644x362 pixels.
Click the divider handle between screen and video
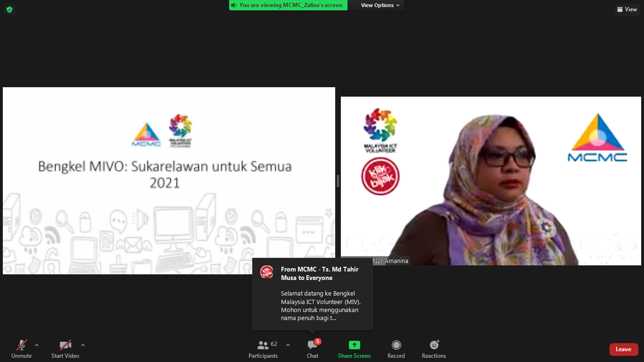338,181
